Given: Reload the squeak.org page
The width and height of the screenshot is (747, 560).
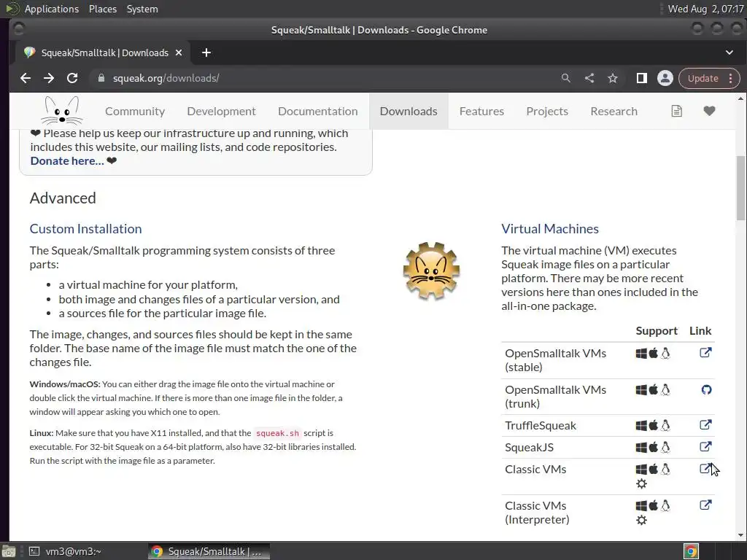Looking at the screenshot, I should (x=72, y=78).
